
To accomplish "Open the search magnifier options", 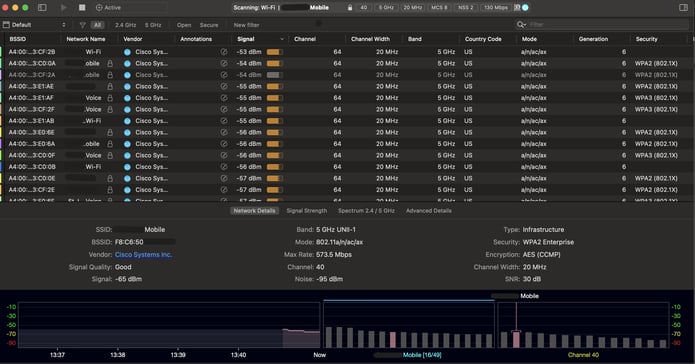I will click(x=521, y=24).
